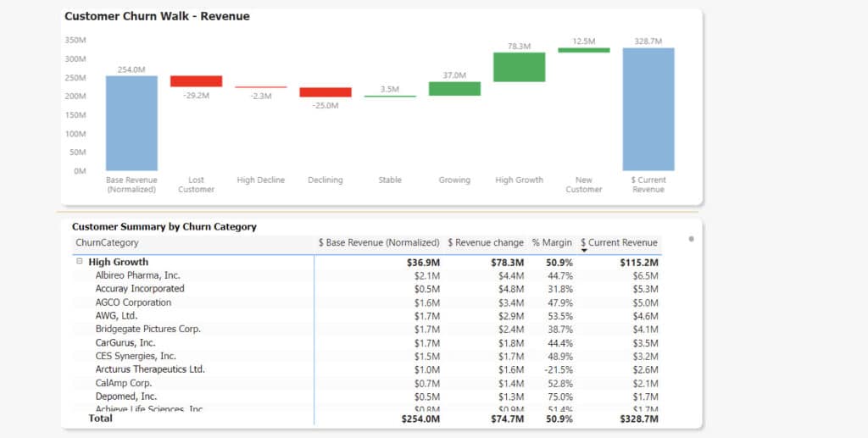
Task: Select the Depomed, Inc. row
Action: [x=367, y=396]
